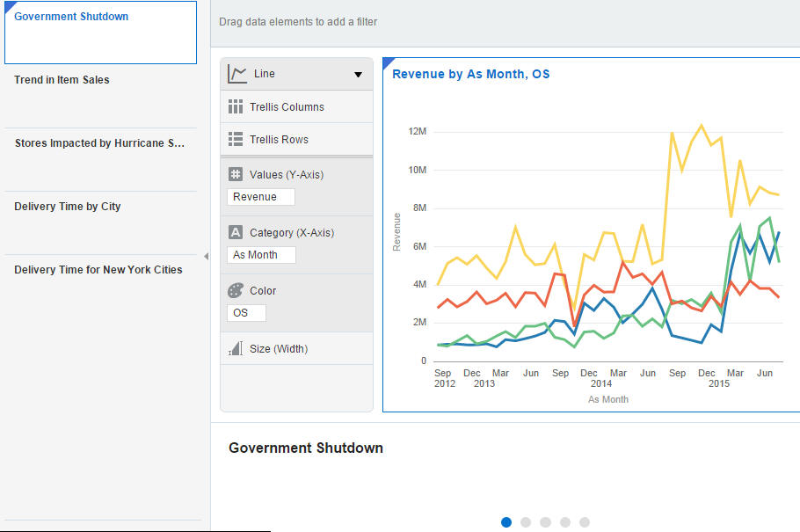Click the Trellis Rows label
The image size is (800, 532).
click(279, 140)
